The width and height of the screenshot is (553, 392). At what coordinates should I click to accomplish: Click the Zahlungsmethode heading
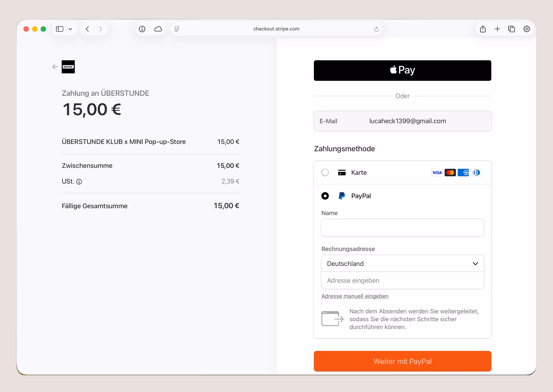(344, 149)
